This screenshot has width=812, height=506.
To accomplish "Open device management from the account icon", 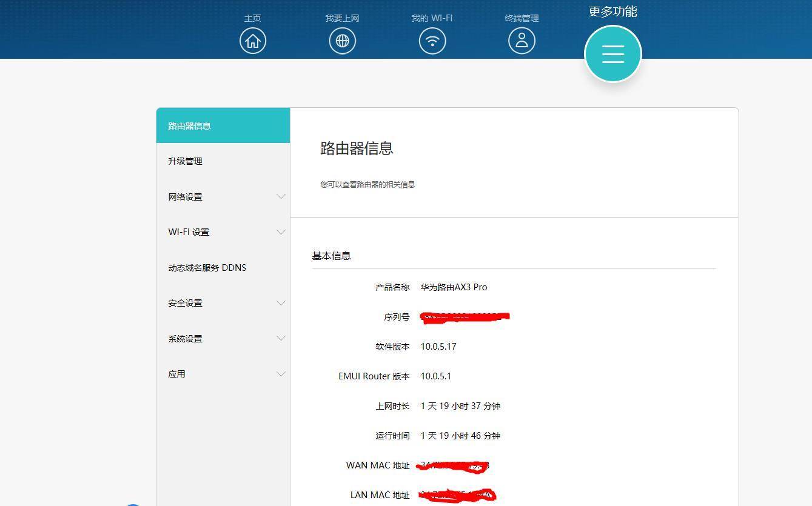I will [522, 41].
